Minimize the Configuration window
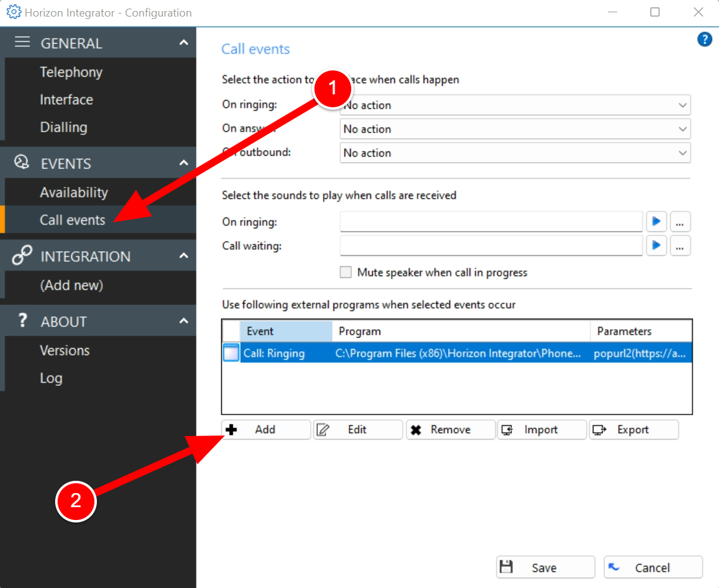This screenshot has height=588, width=719. [x=612, y=12]
